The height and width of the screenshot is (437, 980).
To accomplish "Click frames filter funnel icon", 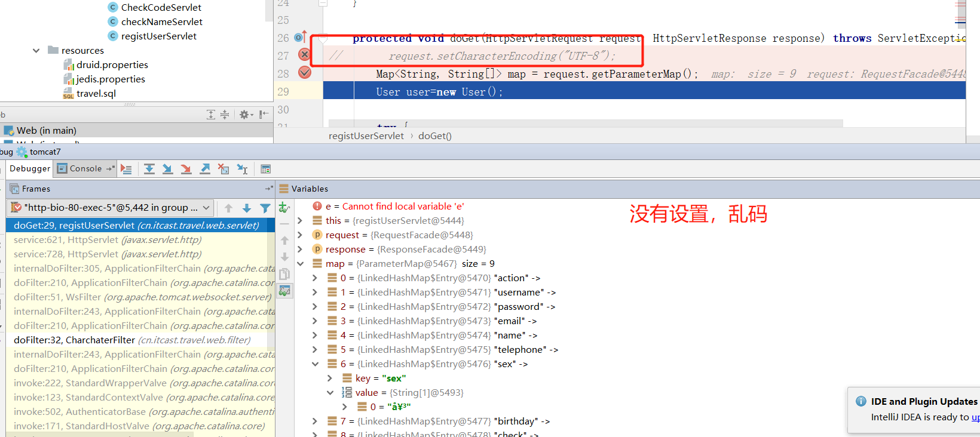I will tap(265, 208).
